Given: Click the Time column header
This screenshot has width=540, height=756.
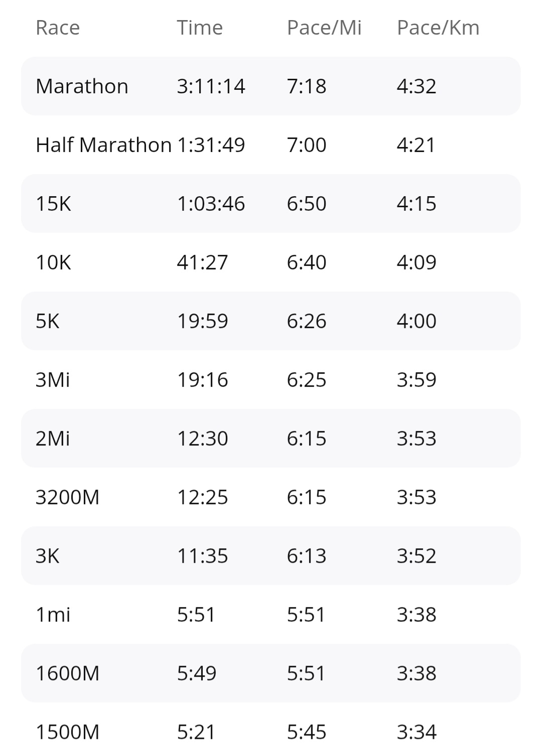Looking at the screenshot, I should pyautogui.click(x=199, y=28).
